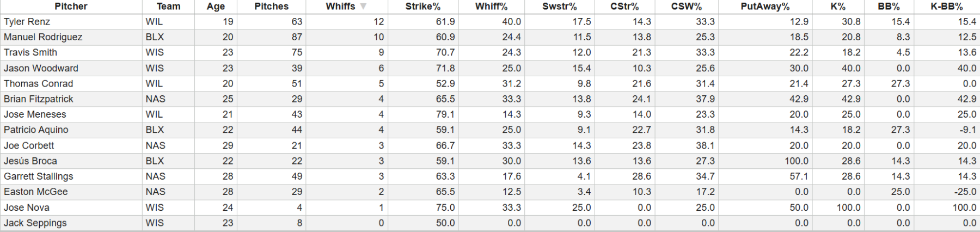Sort by Age column header
Image resolution: width=980 pixels, height=232 pixels.
coord(216,7)
